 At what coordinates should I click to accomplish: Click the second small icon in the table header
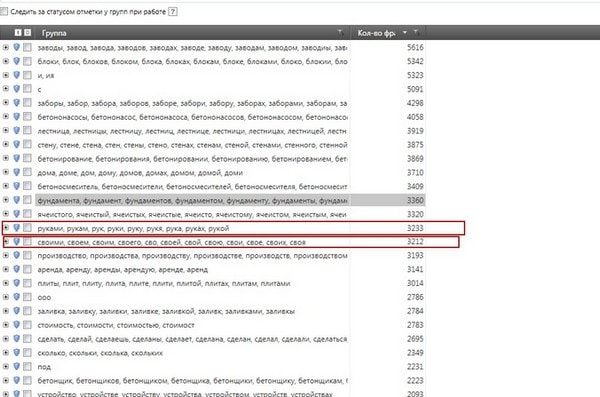tap(28, 33)
